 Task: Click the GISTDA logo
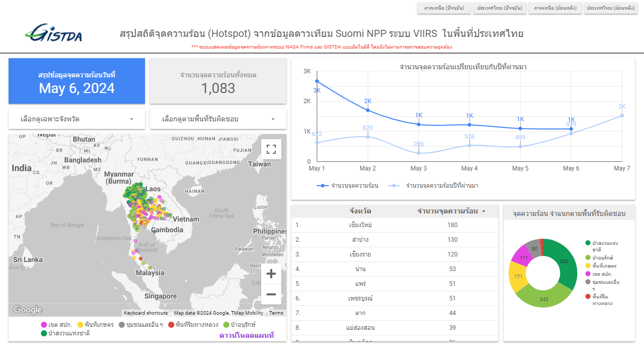tap(53, 33)
